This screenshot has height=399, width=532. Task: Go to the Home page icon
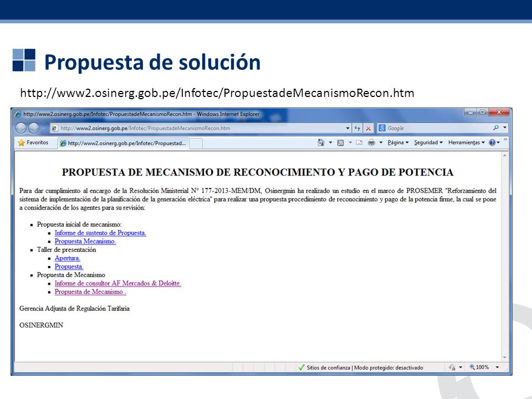pyautogui.click(x=321, y=142)
